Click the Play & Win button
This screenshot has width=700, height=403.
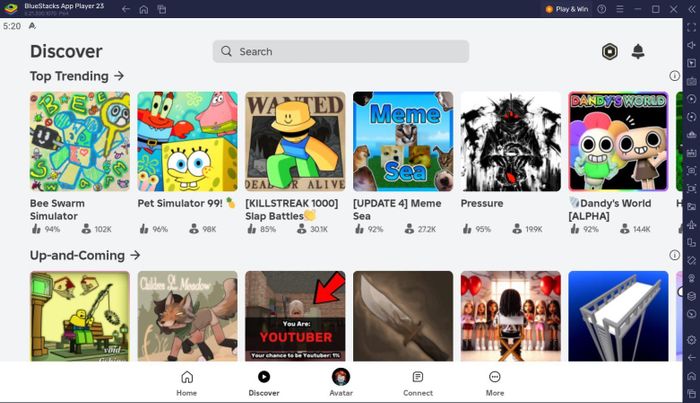[567, 9]
